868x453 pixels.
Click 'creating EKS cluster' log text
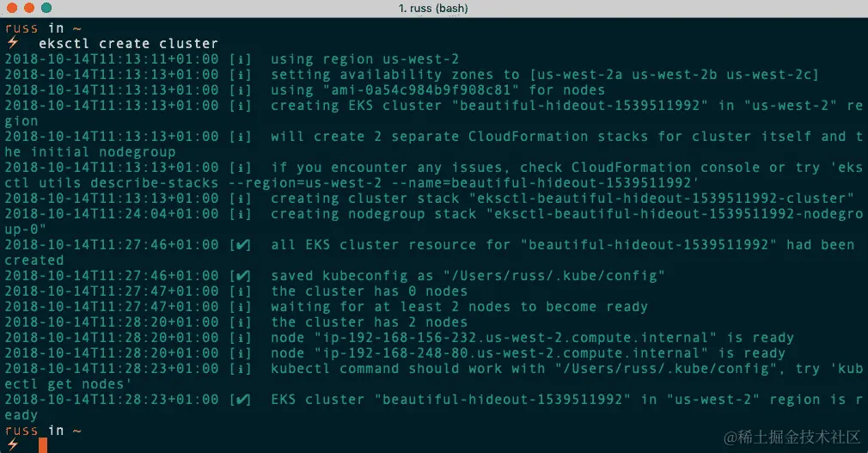[x=357, y=105]
